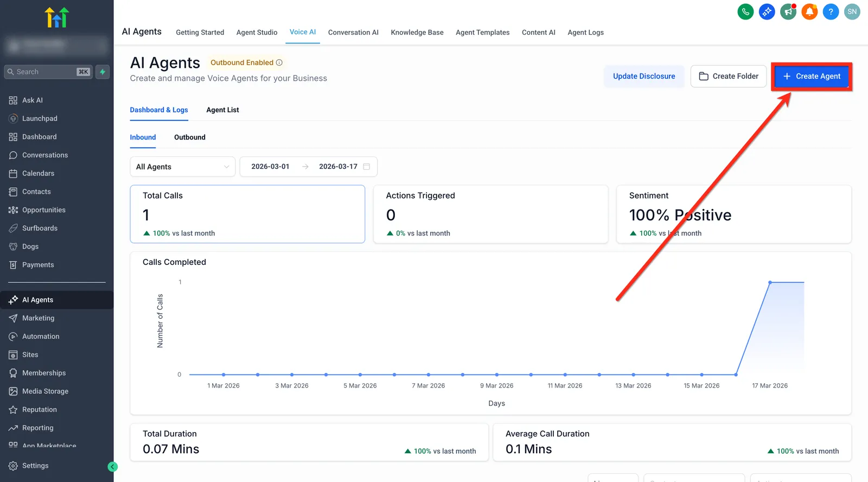868x482 pixels.
Task: Click the SN user avatar
Action: [852, 11]
